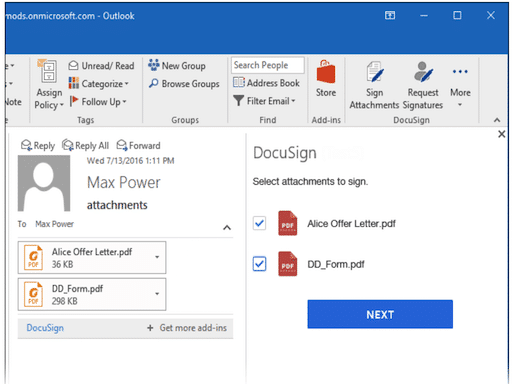The height and width of the screenshot is (384, 512).
Task: Open Browse Groups
Action: (184, 83)
